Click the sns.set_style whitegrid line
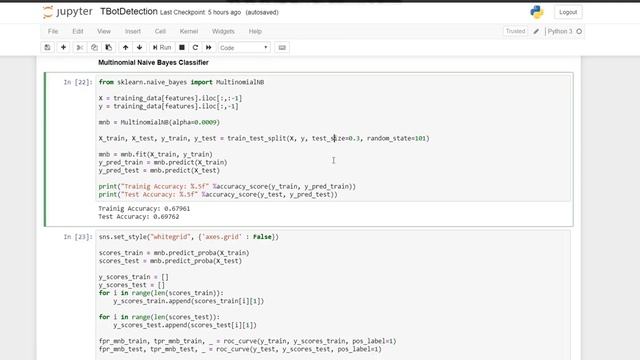 click(x=189, y=237)
